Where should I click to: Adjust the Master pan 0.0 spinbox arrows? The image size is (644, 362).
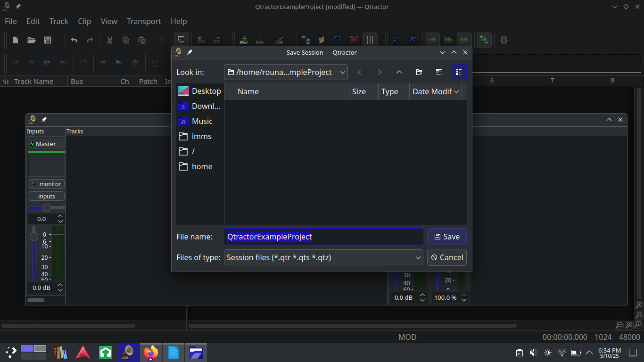(x=60, y=219)
